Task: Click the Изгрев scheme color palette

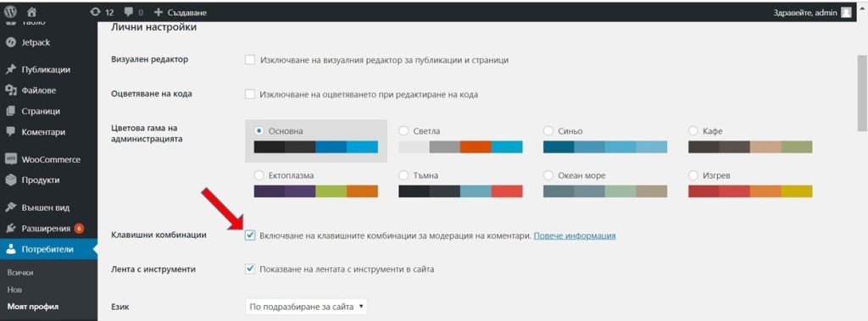Action: 751,191
